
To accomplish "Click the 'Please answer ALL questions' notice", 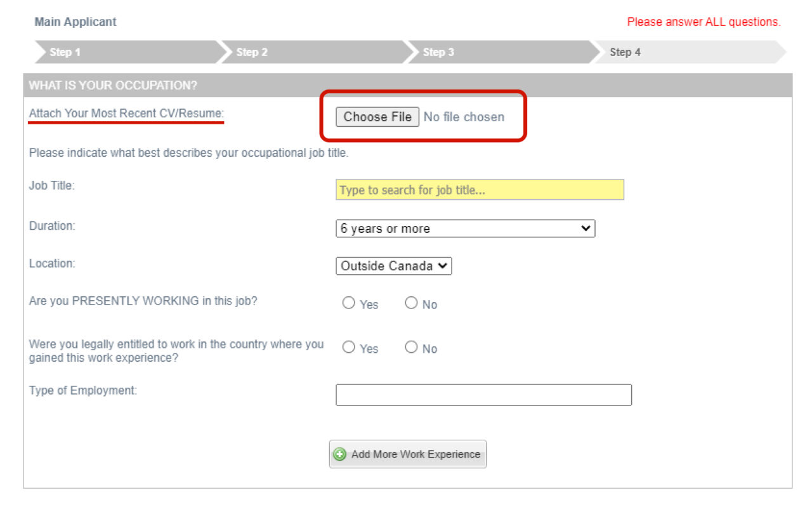I will 704,22.
